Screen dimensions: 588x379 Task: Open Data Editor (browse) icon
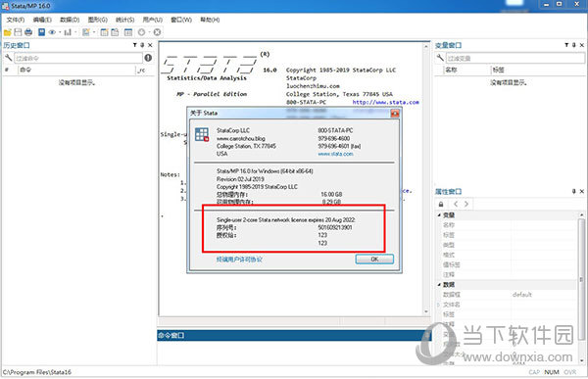(115, 32)
